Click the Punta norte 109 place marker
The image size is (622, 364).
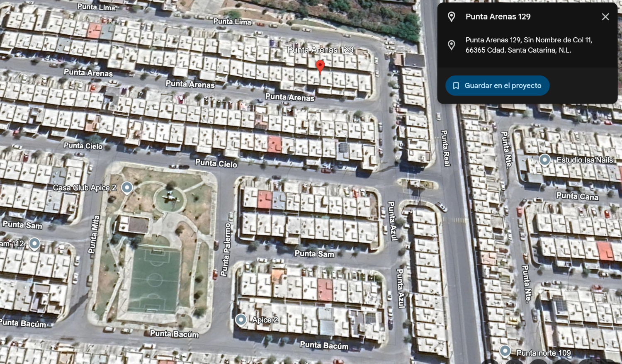(x=505, y=351)
